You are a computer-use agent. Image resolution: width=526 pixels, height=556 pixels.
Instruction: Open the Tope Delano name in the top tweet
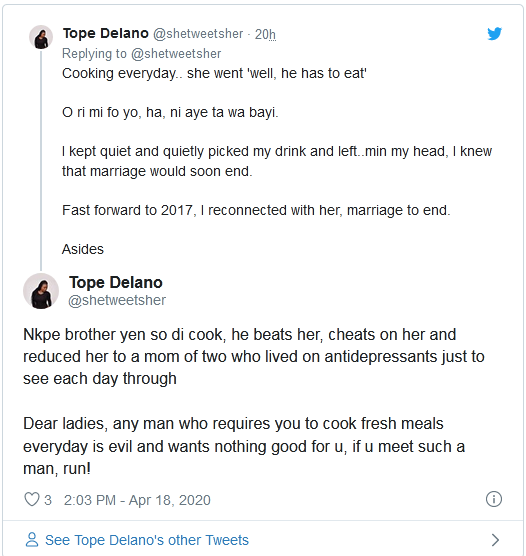pos(106,33)
